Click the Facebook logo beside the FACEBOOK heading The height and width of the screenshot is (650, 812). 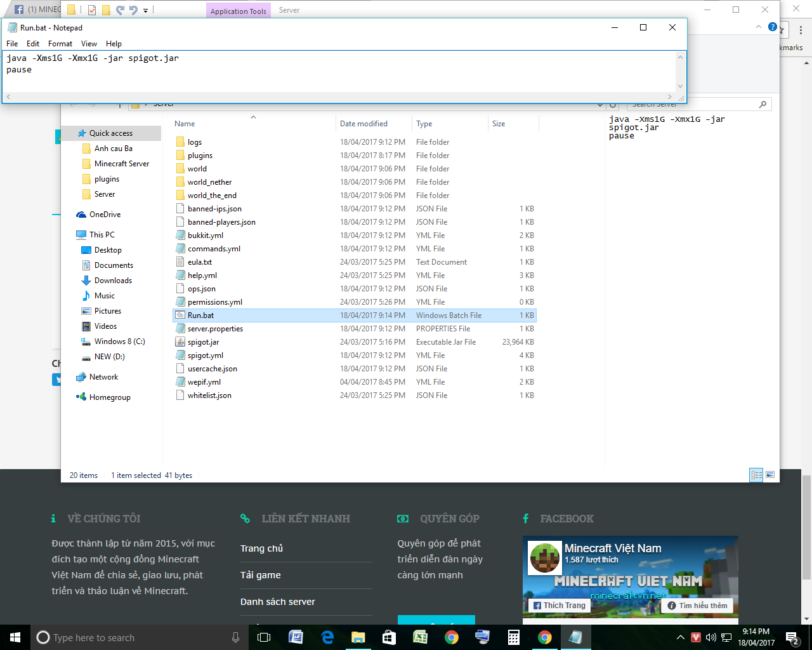click(x=527, y=519)
